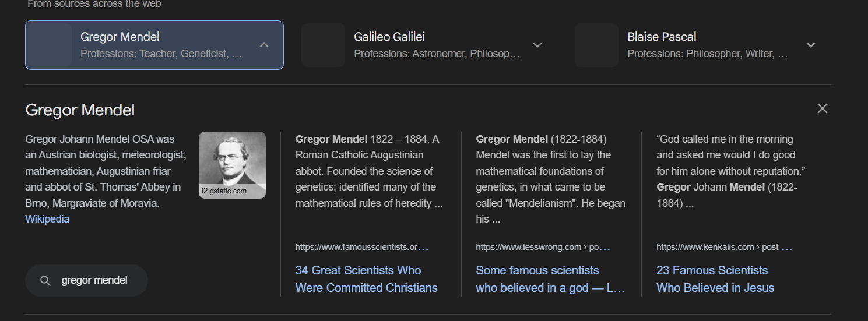Expand the Blaise Pascal card chevron
This screenshot has width=868, height=321.
(810, 45)
